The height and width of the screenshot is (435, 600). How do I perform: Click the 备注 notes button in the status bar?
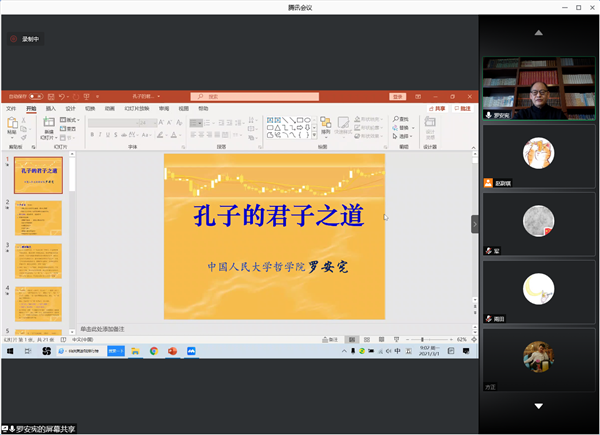pyautogui.click(x=333, y=340)
